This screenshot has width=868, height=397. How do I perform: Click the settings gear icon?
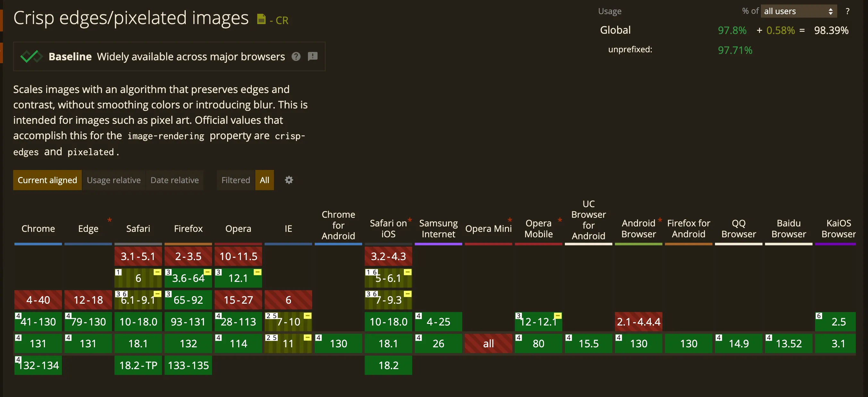pos(289,180)
